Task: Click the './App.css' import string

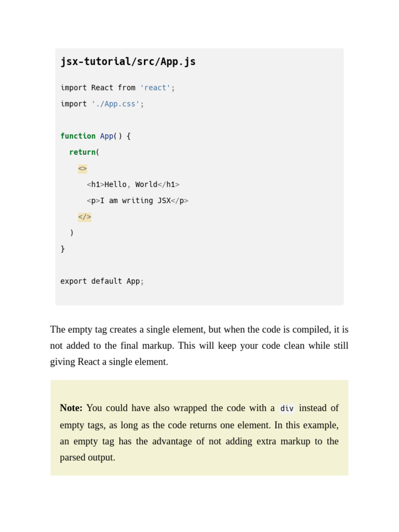Action: 115,104
